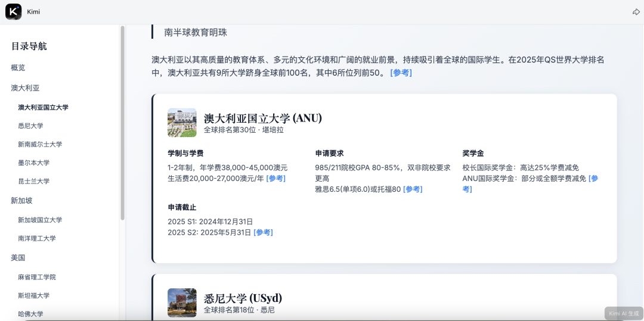The height and width of the screenshot is (321, 644).
Task: Jump to 澳大利亚国立大学 in sidebar
Action: (x=43, y=107)
